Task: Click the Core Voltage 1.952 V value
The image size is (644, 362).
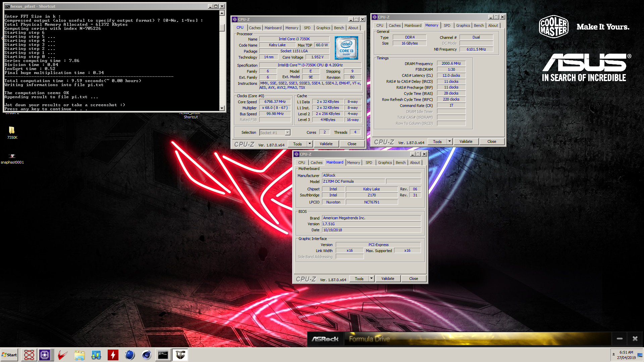Action: pos(317,57)
